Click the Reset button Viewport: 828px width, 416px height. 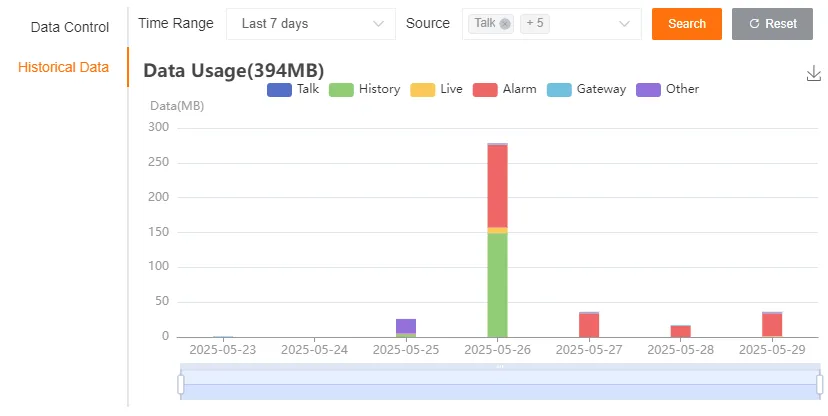pos(772,23)
